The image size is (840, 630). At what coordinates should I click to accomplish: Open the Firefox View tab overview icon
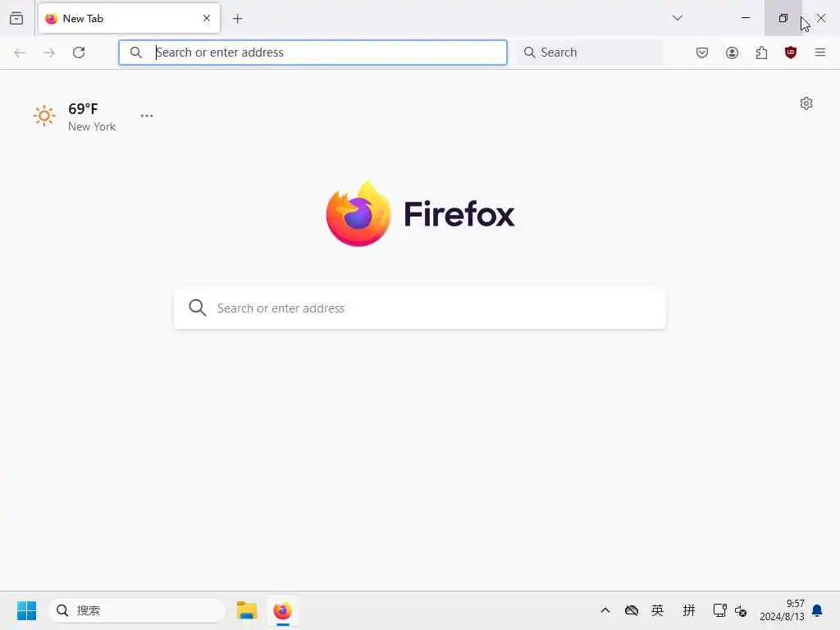(16, 18)
